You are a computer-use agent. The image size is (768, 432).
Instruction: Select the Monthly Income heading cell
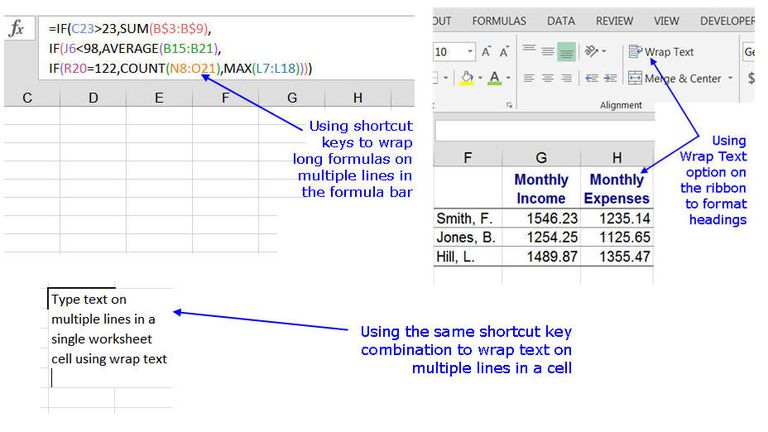[x=541, y=189]
